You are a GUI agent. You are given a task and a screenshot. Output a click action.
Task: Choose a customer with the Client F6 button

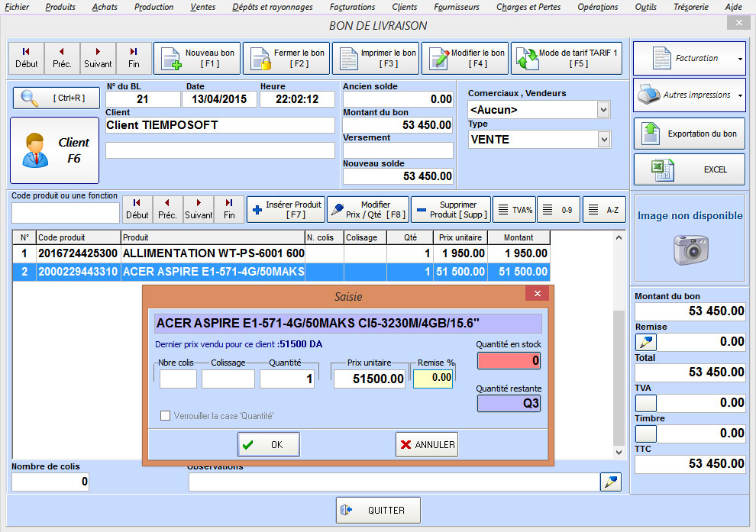coord(54,150)
